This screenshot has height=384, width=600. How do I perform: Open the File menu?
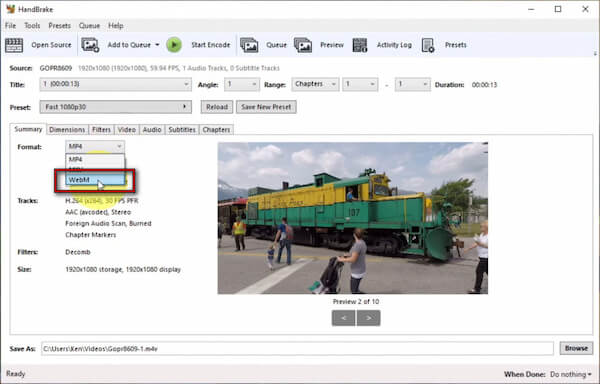pos(10,26)
